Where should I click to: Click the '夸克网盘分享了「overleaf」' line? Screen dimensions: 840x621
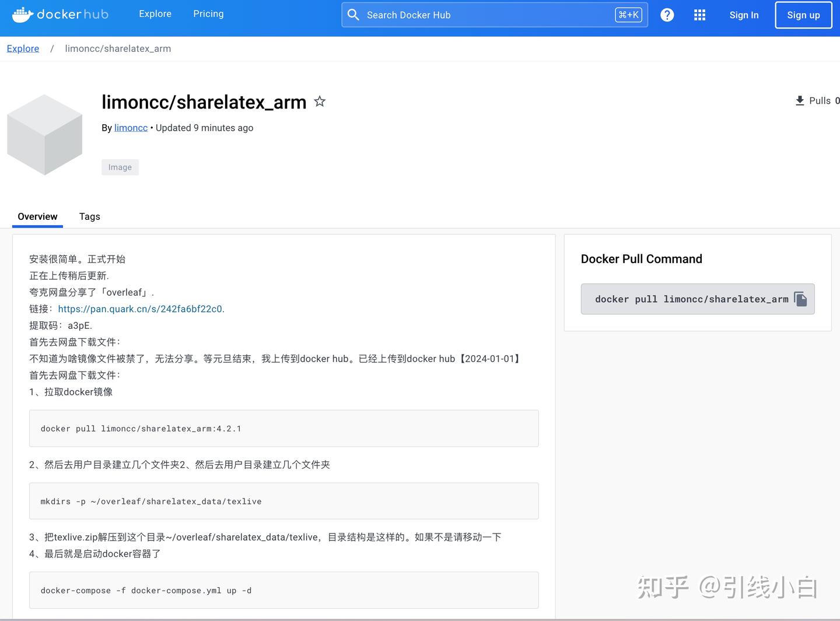pos(92,292)
